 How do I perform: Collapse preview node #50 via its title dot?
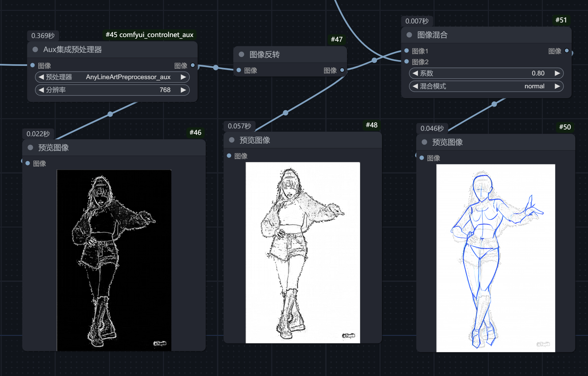click(x=424, y=142)
